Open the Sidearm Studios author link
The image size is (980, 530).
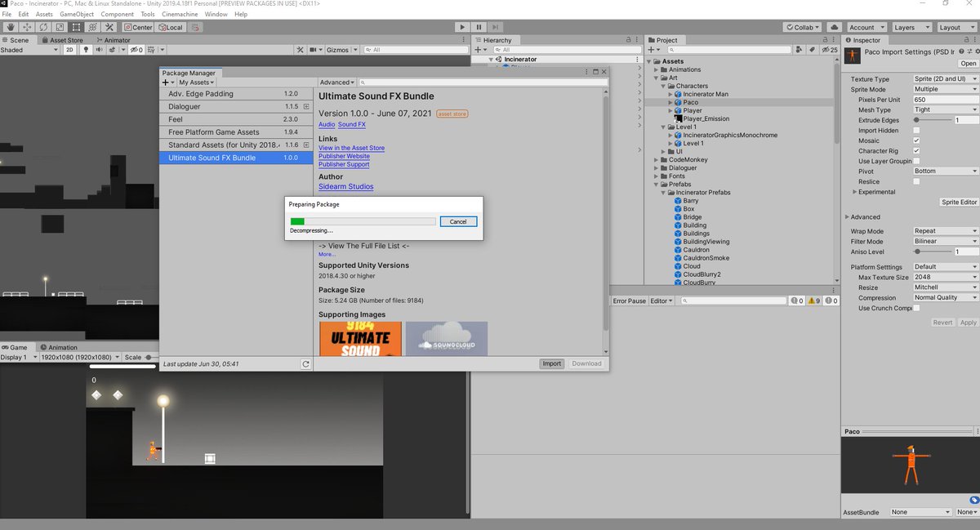345,186
